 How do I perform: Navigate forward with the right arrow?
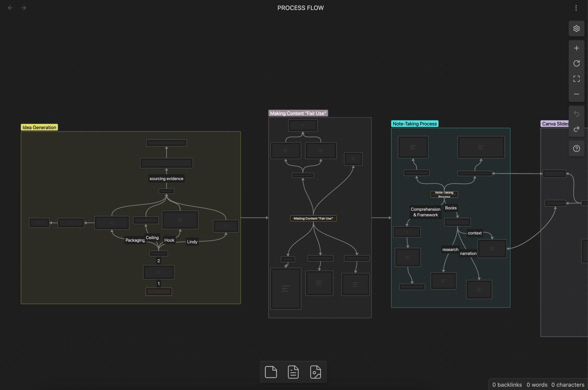pyautogui.click(x=24, y=8)
